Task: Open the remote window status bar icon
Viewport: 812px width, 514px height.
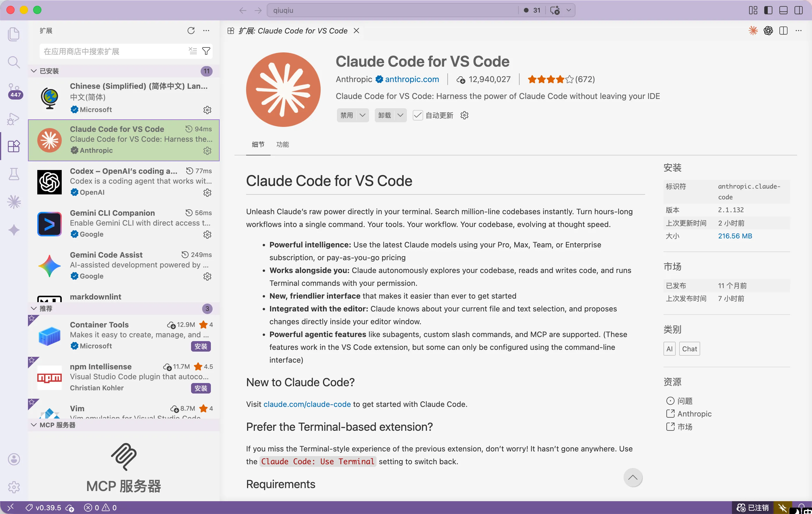Action: click(x=10, y=507)
